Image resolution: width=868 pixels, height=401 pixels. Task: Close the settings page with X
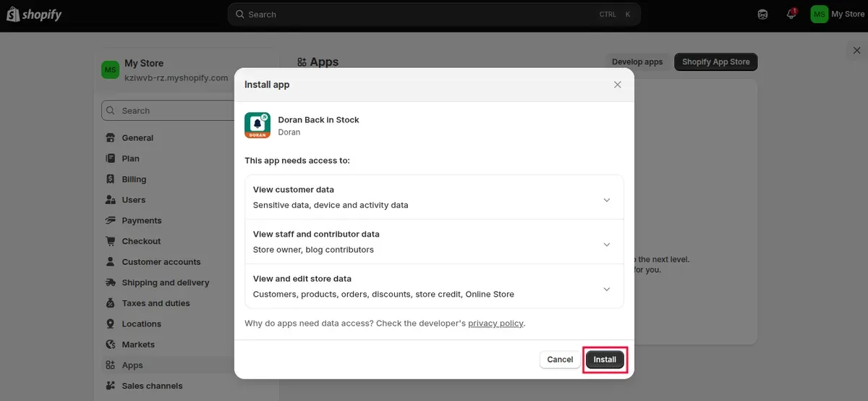pyautogui.click(x=857, y=51)
